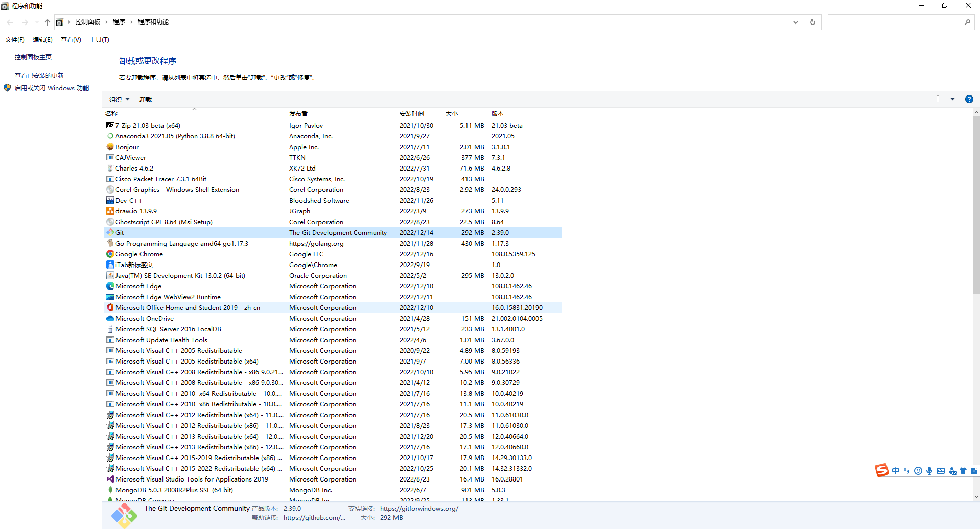The width and height of the screenshot is (980, 529).
Task: Expand the view options dropdown arrow
Action: pyautogui.click(x=952, y=99)
